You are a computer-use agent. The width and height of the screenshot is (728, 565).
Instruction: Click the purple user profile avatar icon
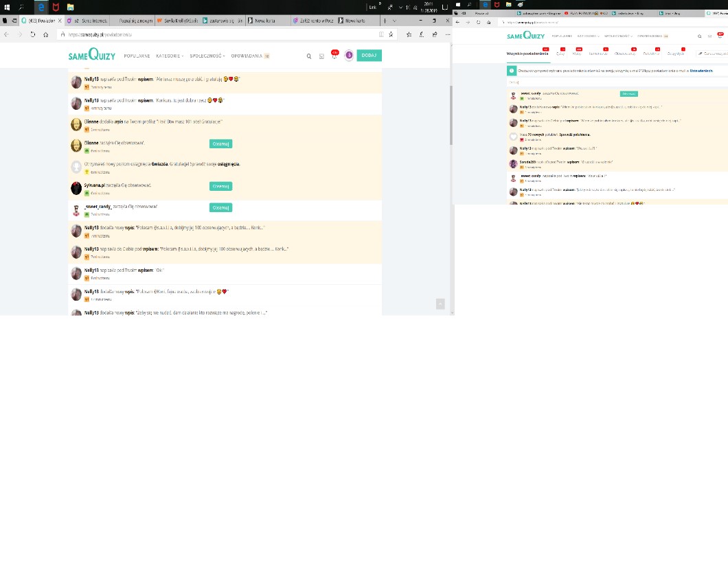click(x=349, y=56)
